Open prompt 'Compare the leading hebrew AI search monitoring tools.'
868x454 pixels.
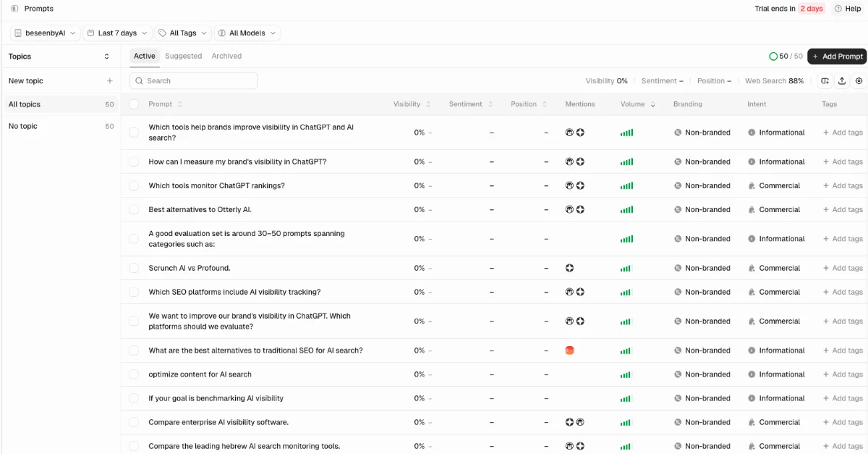[244, 446]
